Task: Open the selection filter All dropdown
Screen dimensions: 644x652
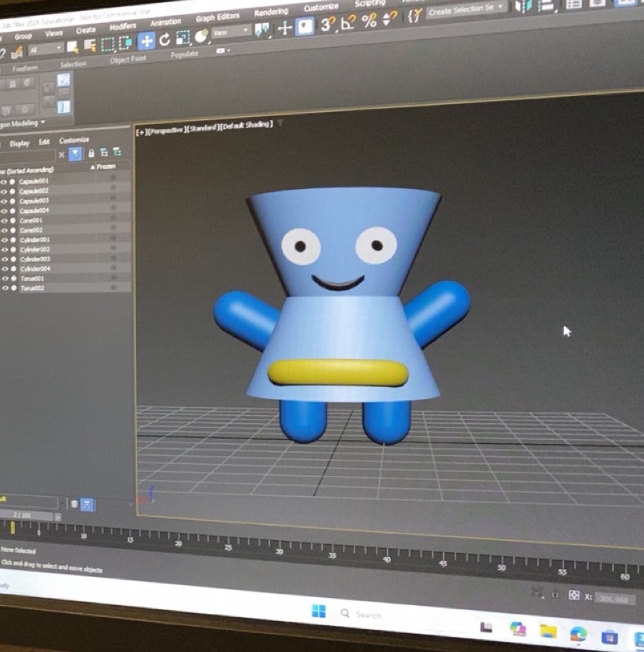Action: [45, 50]
